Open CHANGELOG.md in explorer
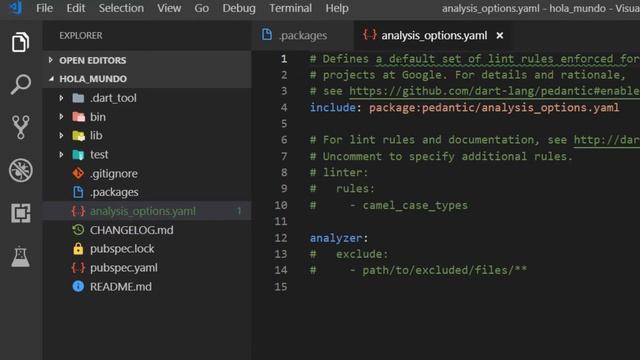This screenshot has width=640, height=360. (131, 230)
